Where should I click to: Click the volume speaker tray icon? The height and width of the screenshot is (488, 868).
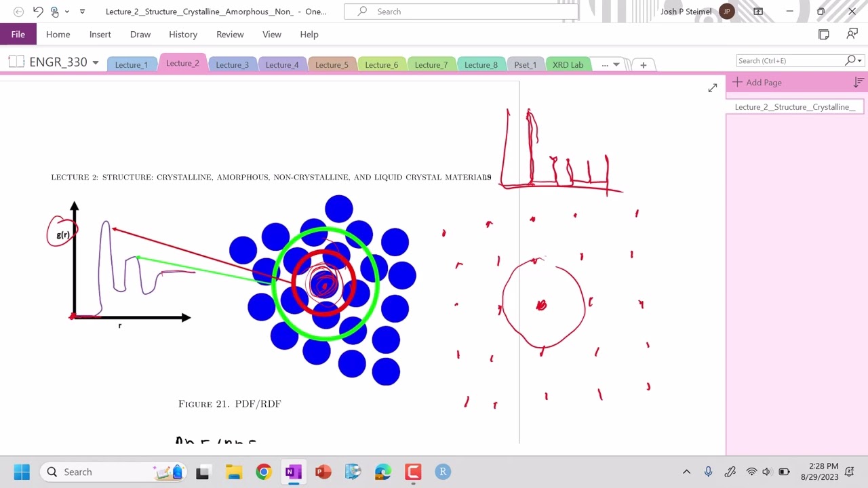click(x=766, y=472)
